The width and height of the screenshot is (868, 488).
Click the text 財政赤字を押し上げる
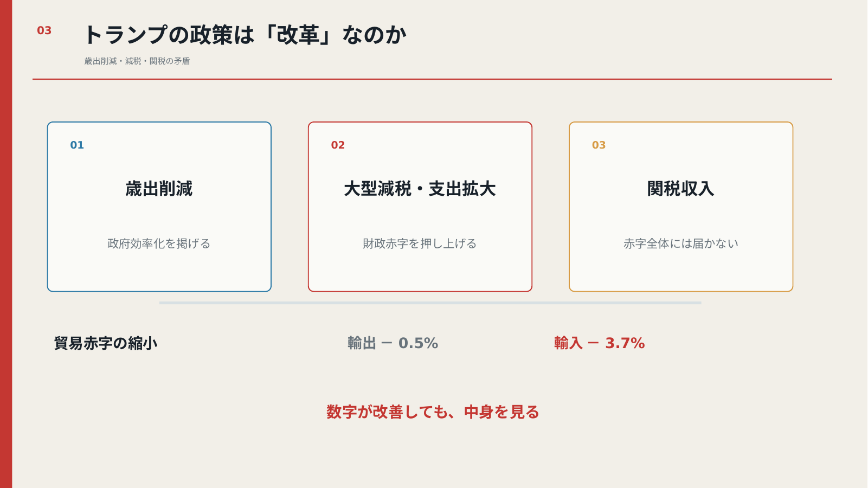click(420, 243)
